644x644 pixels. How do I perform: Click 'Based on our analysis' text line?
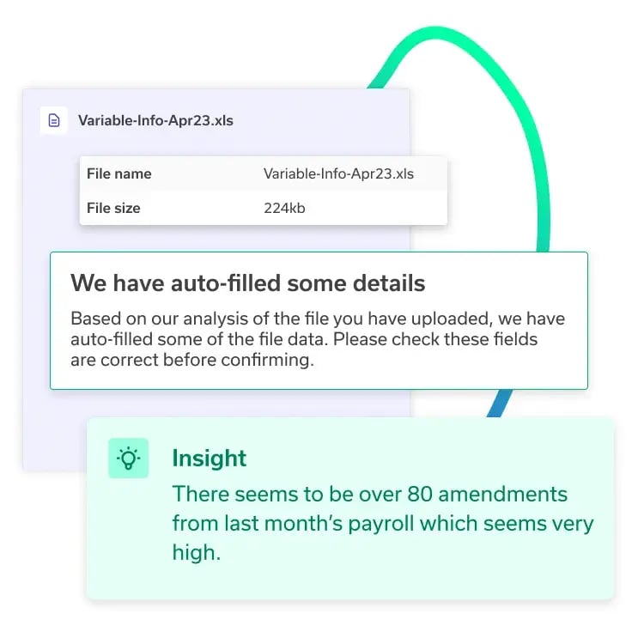[316, 319]
